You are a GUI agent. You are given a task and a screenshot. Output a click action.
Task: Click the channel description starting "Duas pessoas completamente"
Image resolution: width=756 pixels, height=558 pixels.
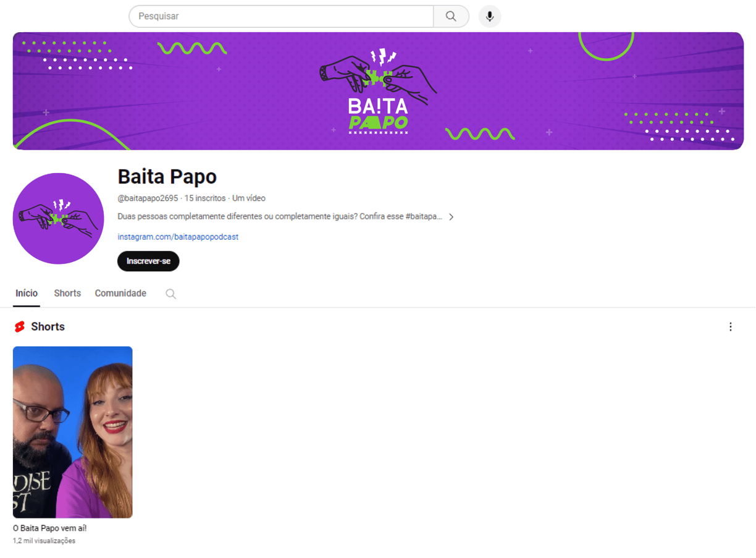pos(280,217)
